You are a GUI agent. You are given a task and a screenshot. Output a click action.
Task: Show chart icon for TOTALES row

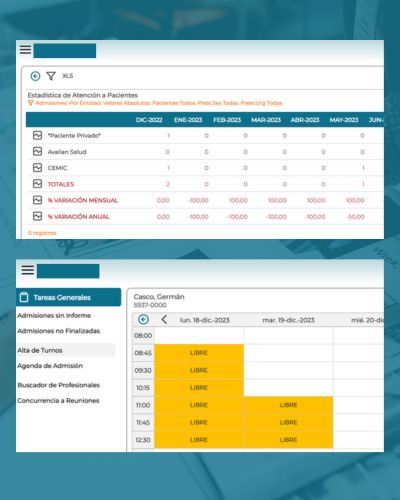[37, 184]
